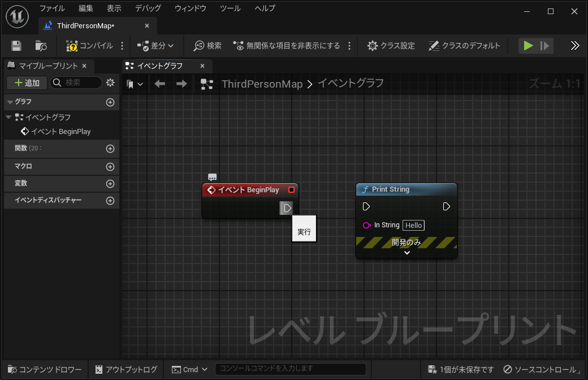Open the ヘルプ menu
The width and height of the screenshot is (588, 380).
tap(265, 8)
